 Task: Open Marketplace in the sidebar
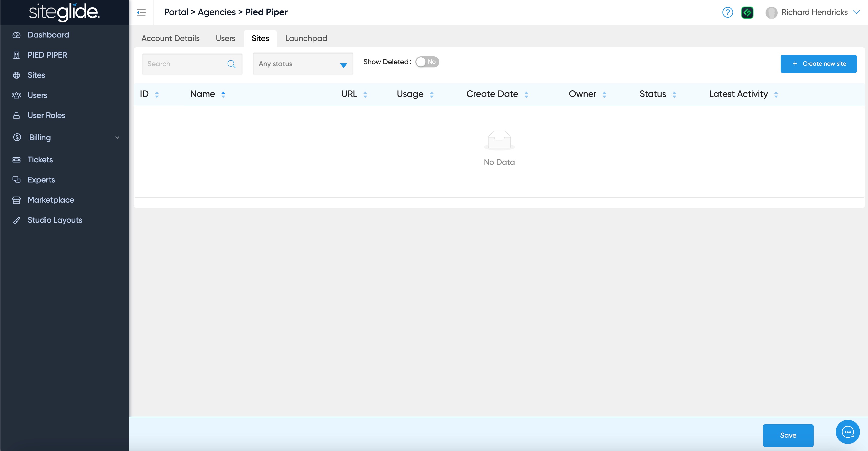pyautogui.click(x=51, y=200)
